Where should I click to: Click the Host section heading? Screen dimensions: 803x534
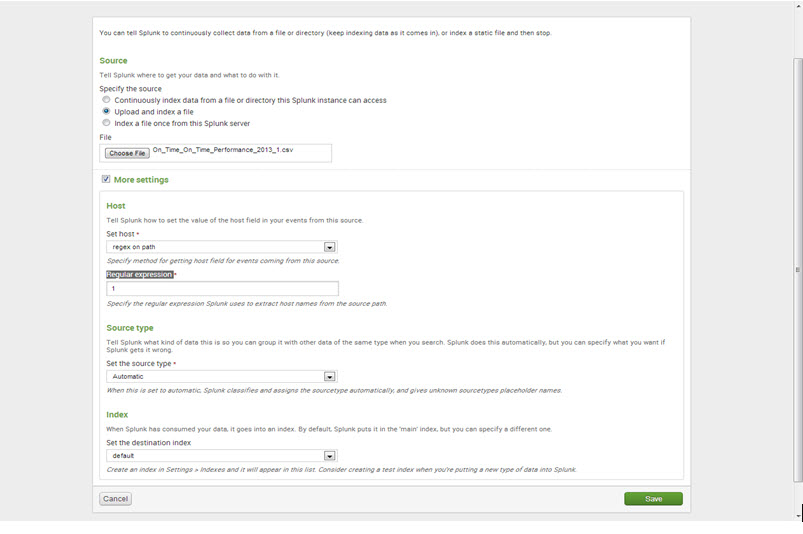(116, 206)
